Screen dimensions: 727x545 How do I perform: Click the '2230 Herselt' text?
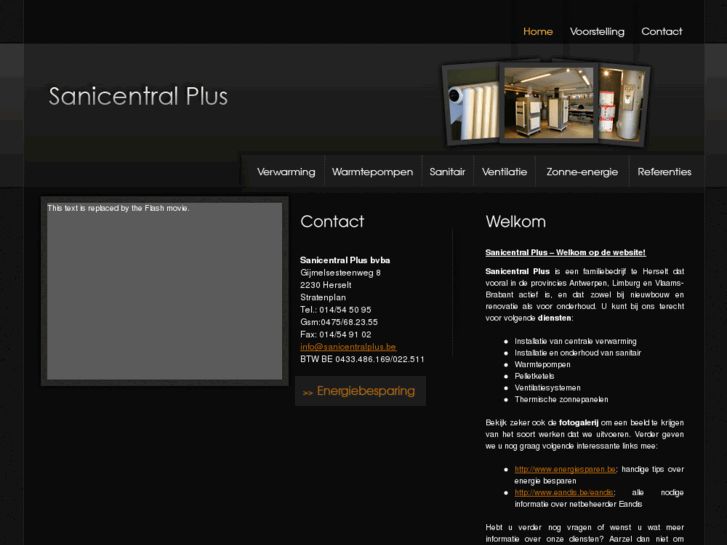coord(325,285)
